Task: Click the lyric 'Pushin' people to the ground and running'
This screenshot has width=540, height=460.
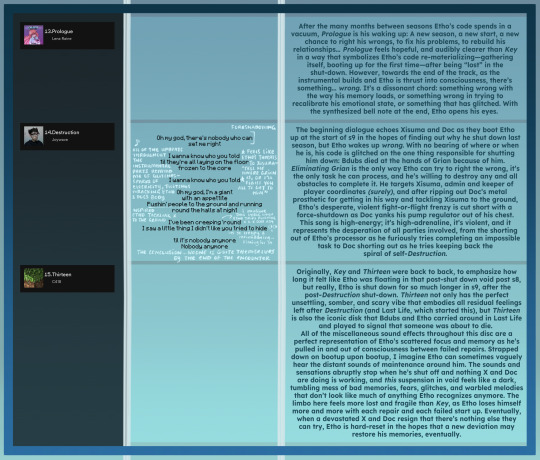Action: click(205, 204)
